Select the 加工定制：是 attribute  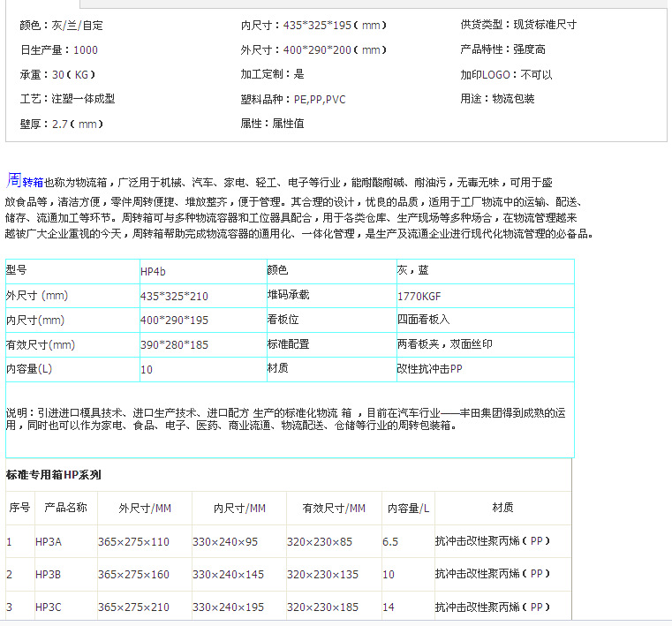273,74
